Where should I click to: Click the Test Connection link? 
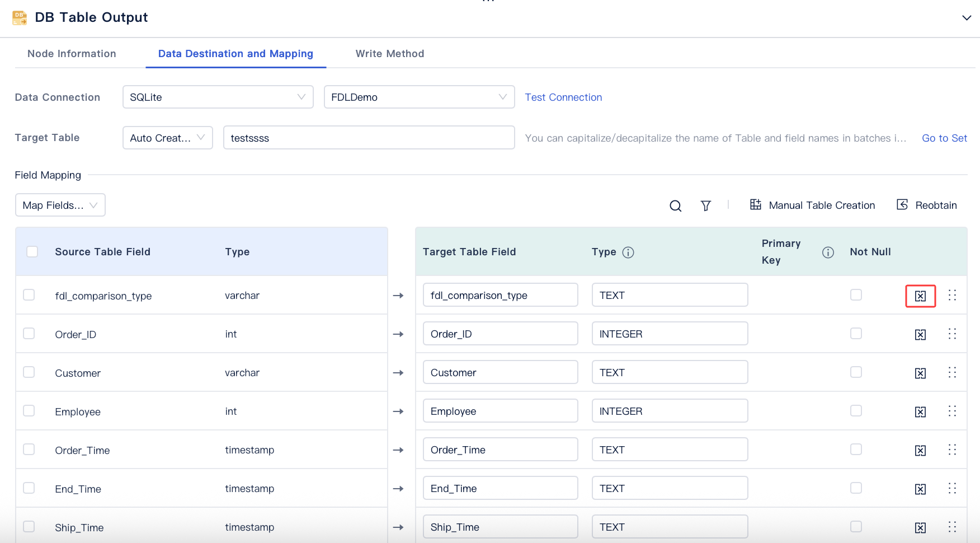tap(563, 97)
